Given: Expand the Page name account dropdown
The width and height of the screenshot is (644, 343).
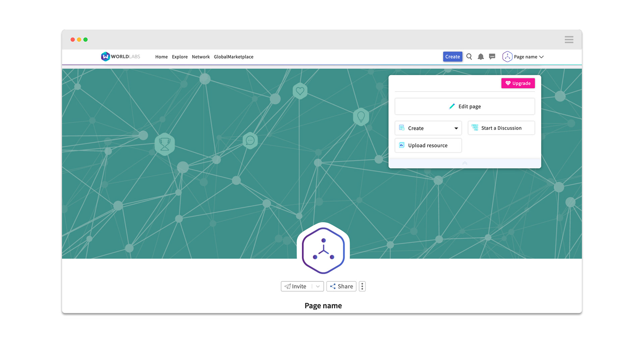Looking at the screenshot, I should (529, 57).
